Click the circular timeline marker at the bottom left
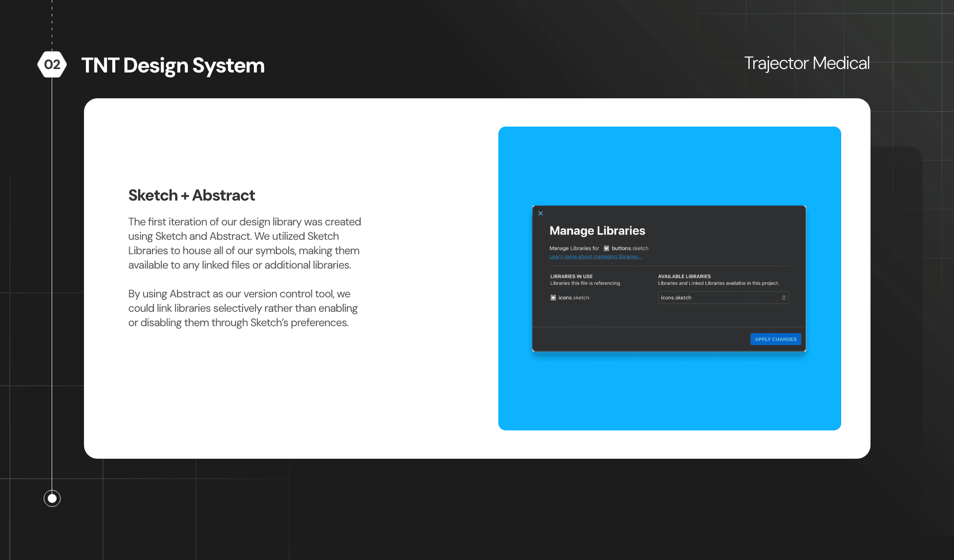The height and width of the screenshot is (560, 954). pyautogui.click(x=52, y=498)
